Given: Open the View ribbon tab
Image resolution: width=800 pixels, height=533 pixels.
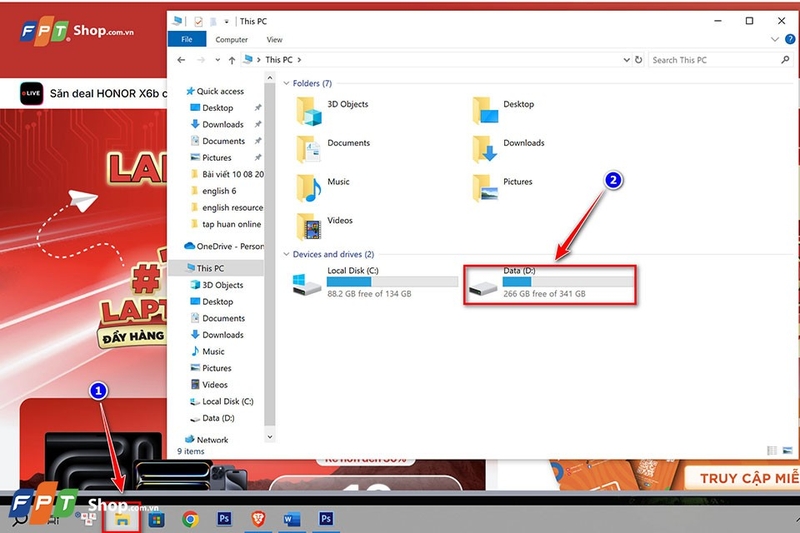Looking at the screenshot, I should tap(274, 40).
